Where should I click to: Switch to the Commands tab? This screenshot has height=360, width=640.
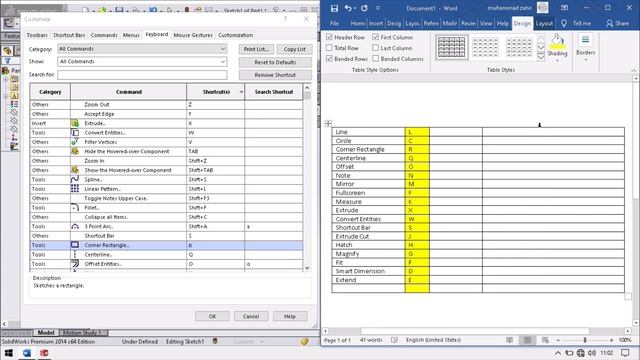pyautogui.click(x=104, y=35)
